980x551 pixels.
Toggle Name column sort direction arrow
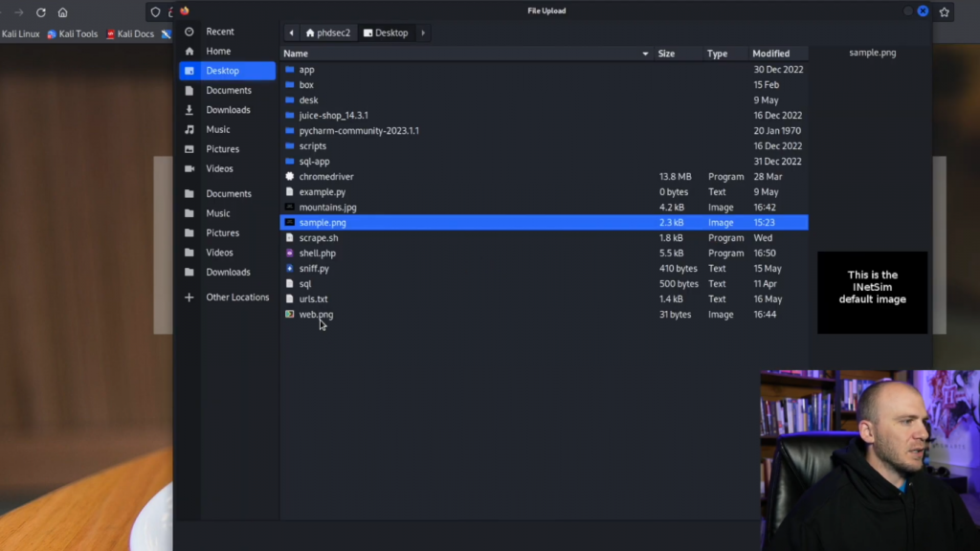click(645, 54)
